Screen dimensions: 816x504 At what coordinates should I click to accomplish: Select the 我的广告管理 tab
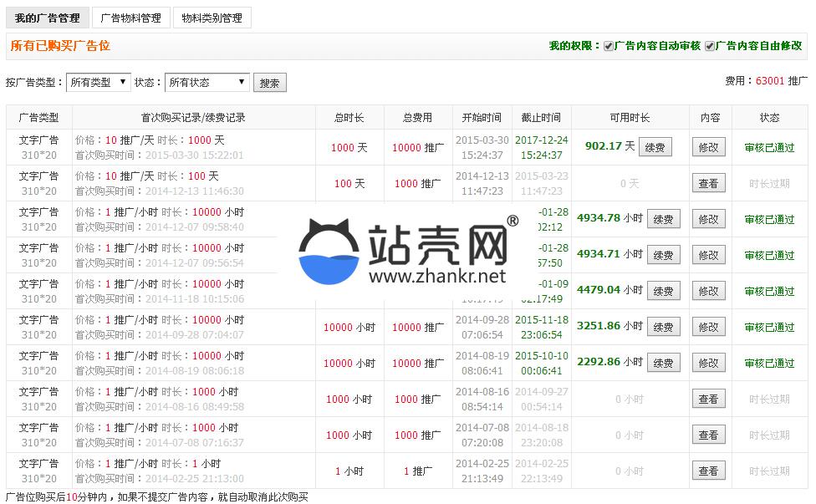point(47,18)
